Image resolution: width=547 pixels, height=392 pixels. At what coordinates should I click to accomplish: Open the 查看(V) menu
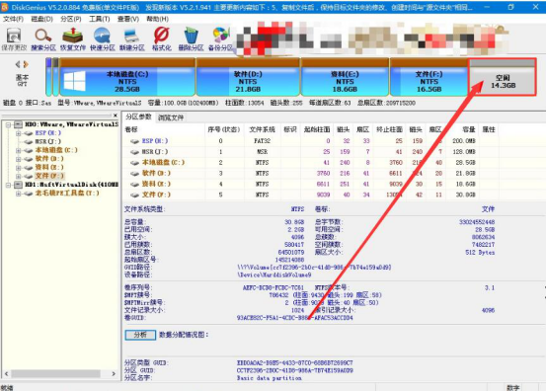coord(128,19)
